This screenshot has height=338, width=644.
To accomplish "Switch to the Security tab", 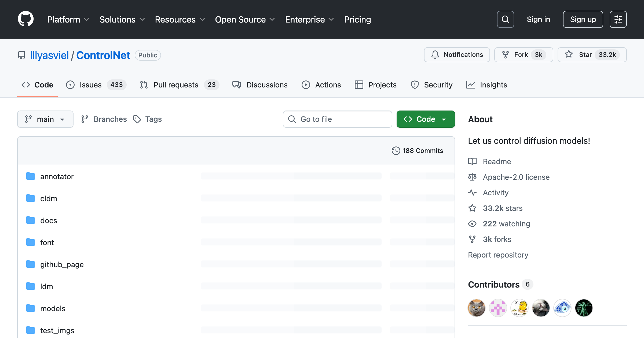I will pos(431,85).
